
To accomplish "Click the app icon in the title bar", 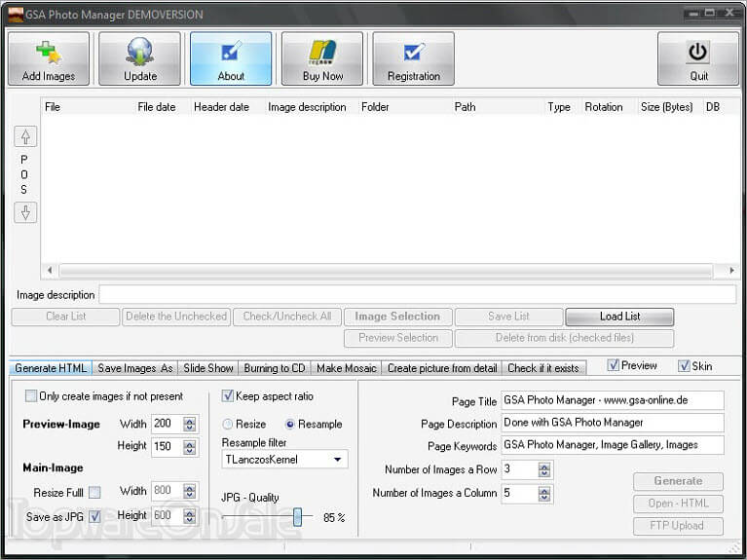I will [x=16, y=15].
